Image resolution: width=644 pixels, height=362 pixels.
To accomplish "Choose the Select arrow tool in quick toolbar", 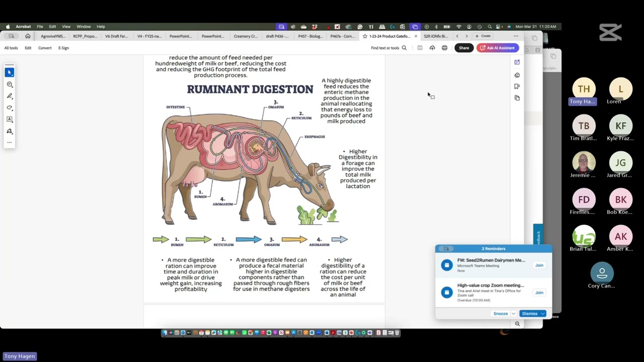I will click(x=10, y=72).
